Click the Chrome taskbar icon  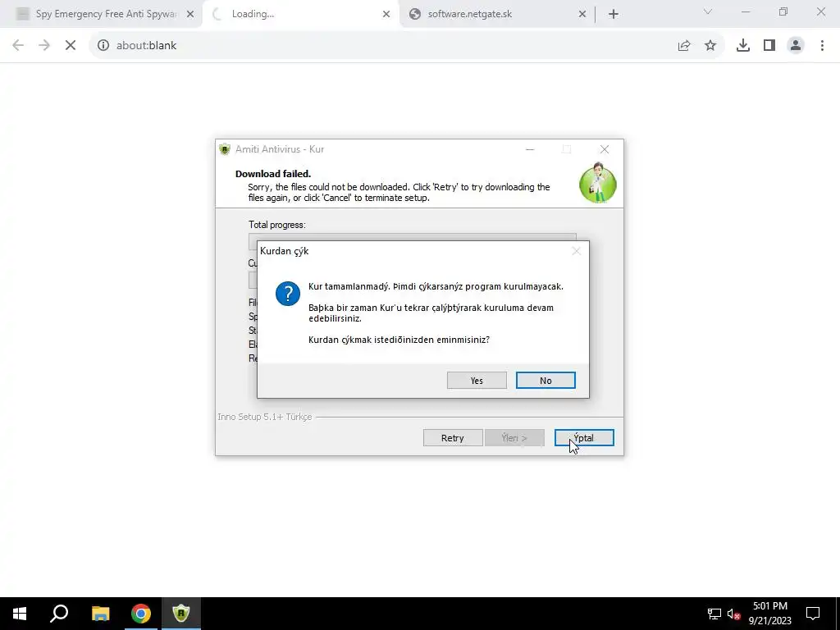point(141,614)
